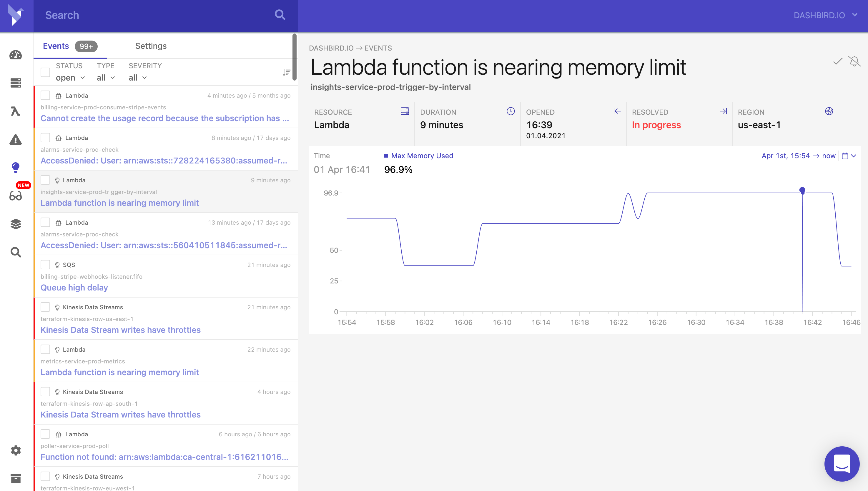Click the mute notifications bell icon
The width and height of the screenshot is (868, 491).
point(854,61)
